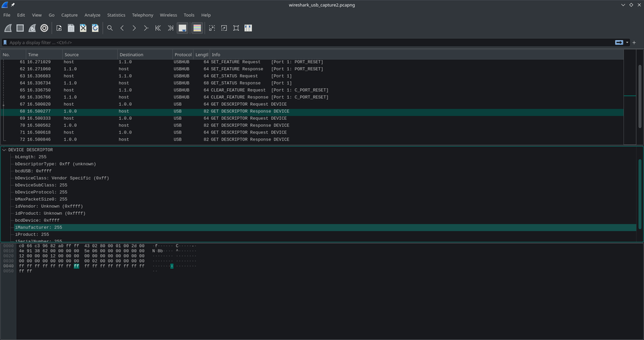This screenshot has width=644, height=340.
Task: Sort packets by the Protocol column header
Action: (183, 54)
